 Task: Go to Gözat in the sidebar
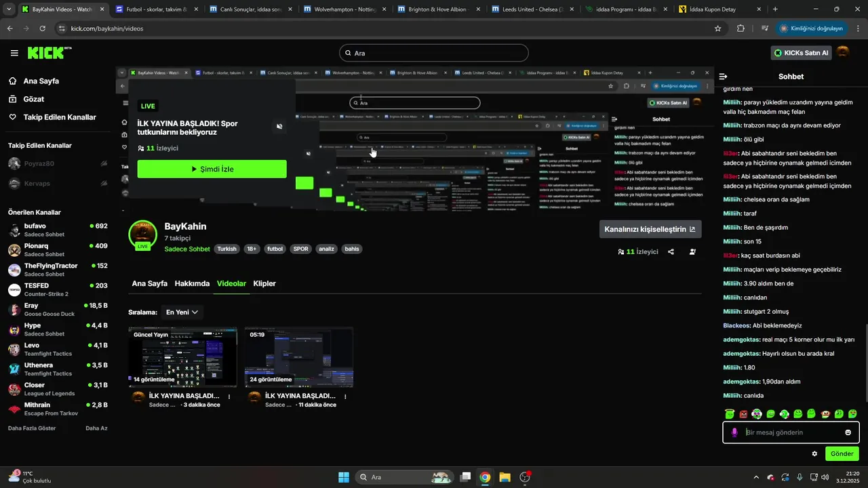34,99
